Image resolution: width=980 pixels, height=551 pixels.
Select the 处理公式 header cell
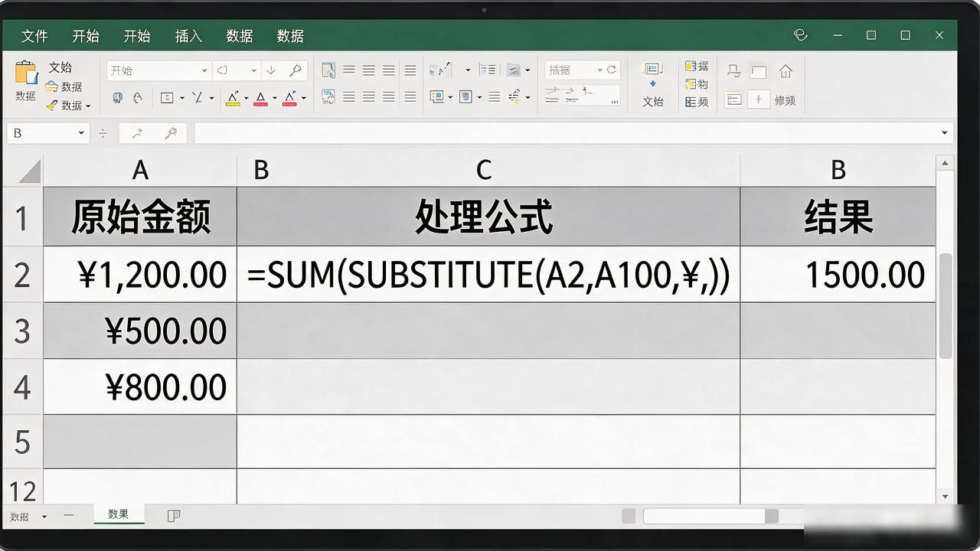click(488, 217)
